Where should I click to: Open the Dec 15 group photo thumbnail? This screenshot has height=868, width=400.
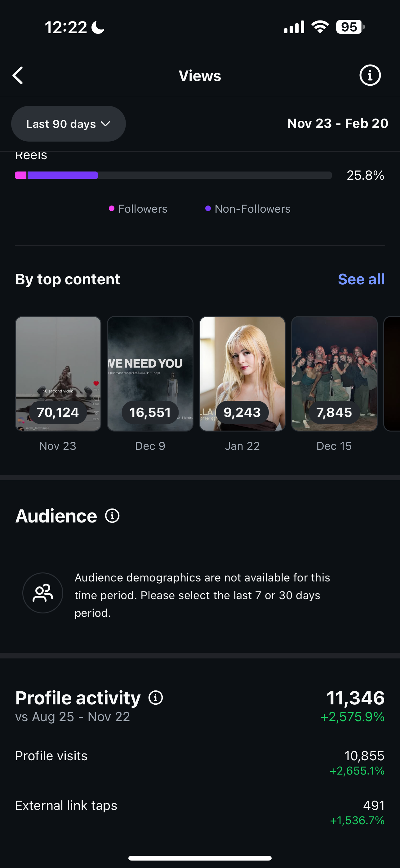[x=334, y=374]
